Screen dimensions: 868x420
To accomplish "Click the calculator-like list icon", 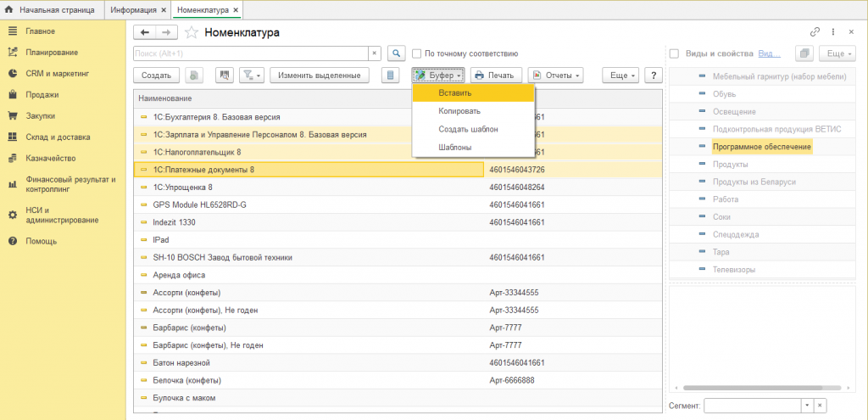I will coord(391,76).
